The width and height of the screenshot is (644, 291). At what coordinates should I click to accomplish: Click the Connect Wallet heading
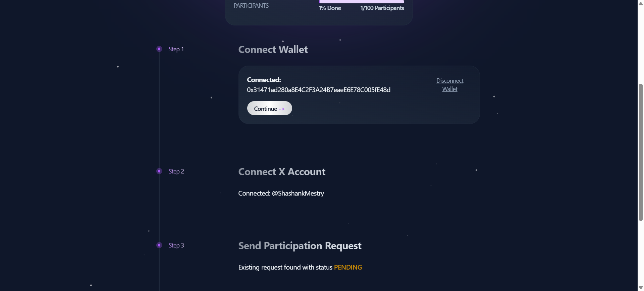273,50
